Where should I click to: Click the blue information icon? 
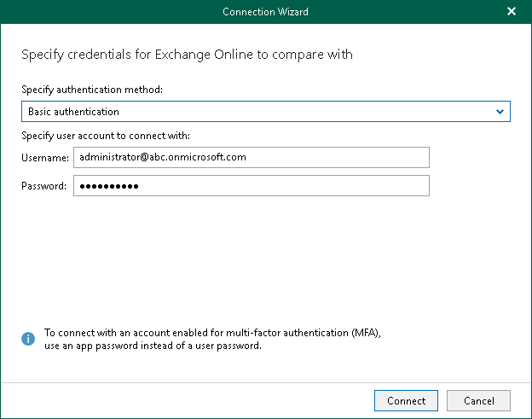coord(28,339)
